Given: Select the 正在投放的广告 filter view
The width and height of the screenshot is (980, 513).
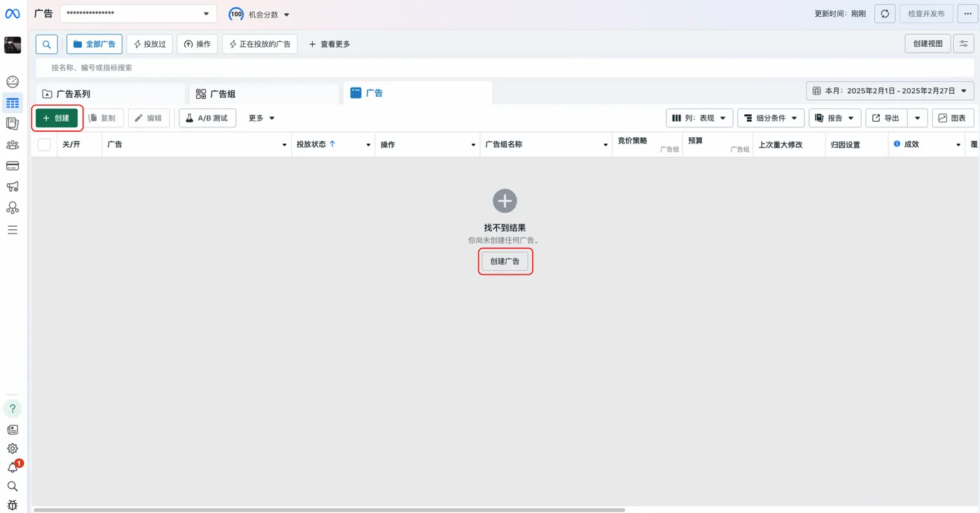Looking at the screenshot, I should click(260, 44).
